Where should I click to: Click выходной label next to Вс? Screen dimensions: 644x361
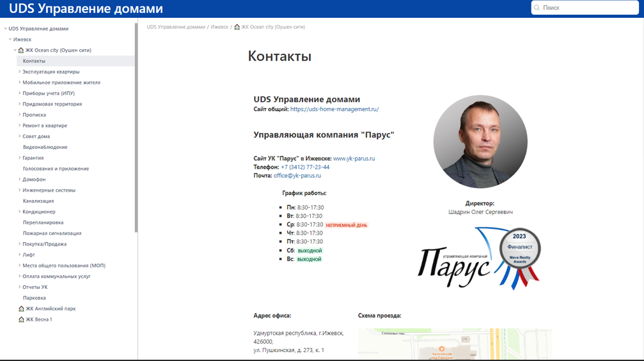coord(310,259)
